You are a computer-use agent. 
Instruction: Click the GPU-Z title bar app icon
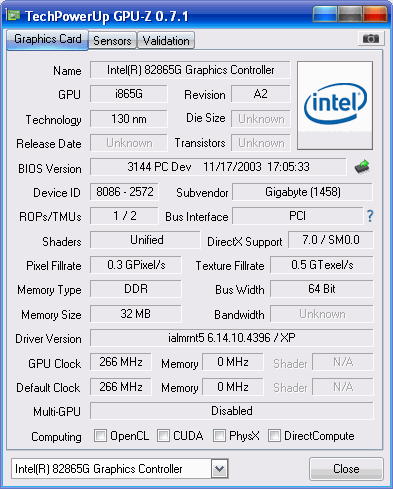point(13,15)
